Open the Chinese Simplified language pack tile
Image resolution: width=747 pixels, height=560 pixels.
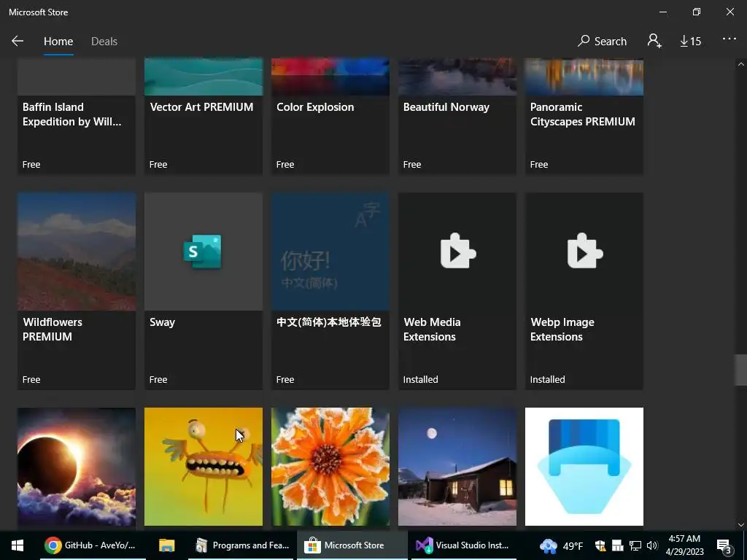(x=330, y=291)
